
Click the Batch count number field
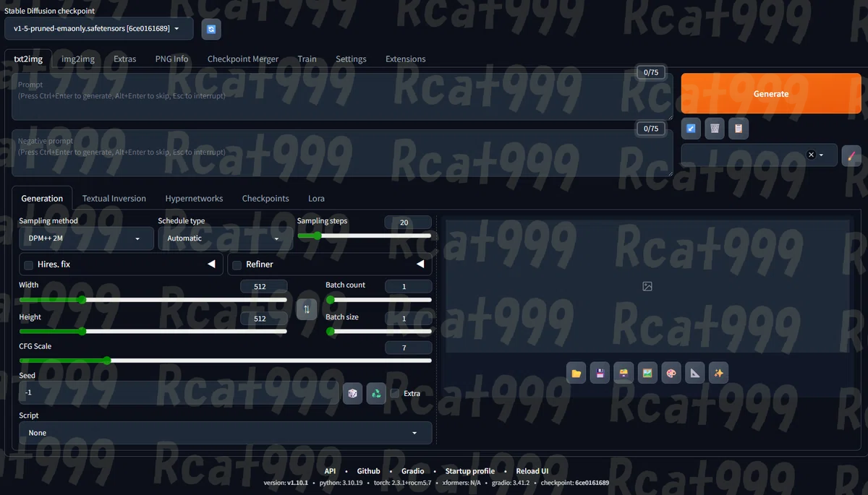[x=408, y=286]
